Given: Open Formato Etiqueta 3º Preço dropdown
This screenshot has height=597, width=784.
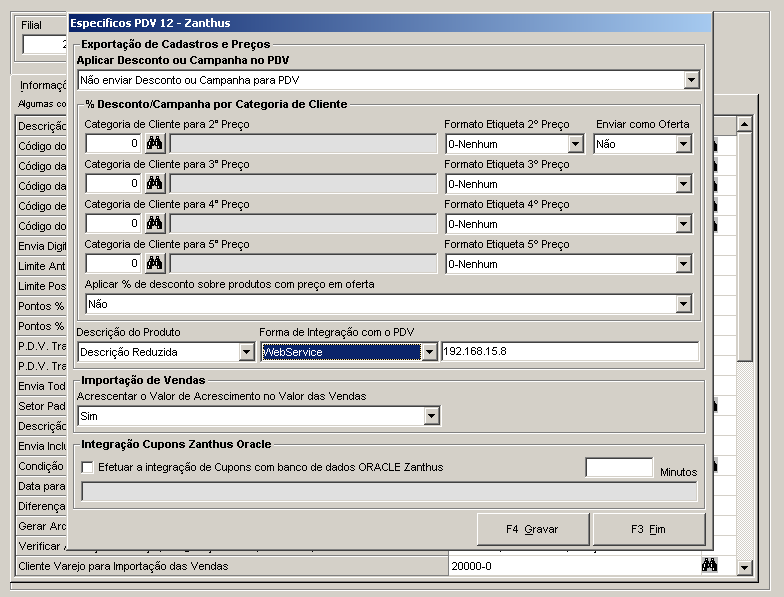Looking at the screenshot, I should pyautogui.click(x=684, y=184).
